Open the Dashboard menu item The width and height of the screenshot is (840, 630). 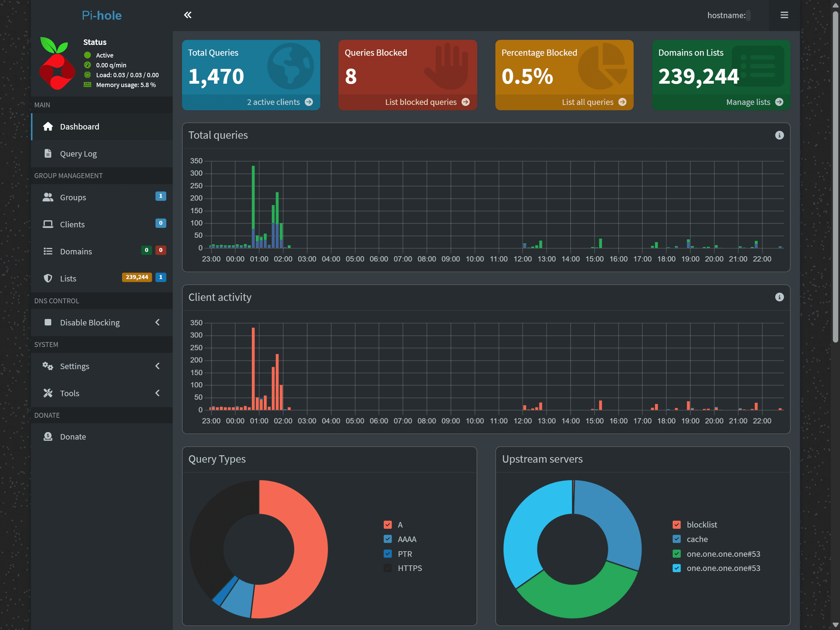click(x=102, y=126)
